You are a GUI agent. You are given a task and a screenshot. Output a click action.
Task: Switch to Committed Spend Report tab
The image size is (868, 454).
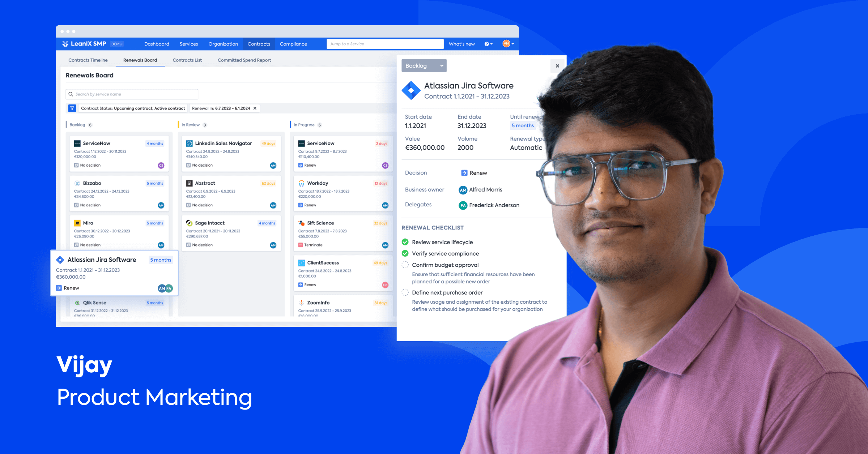click(x=244, y=60)
